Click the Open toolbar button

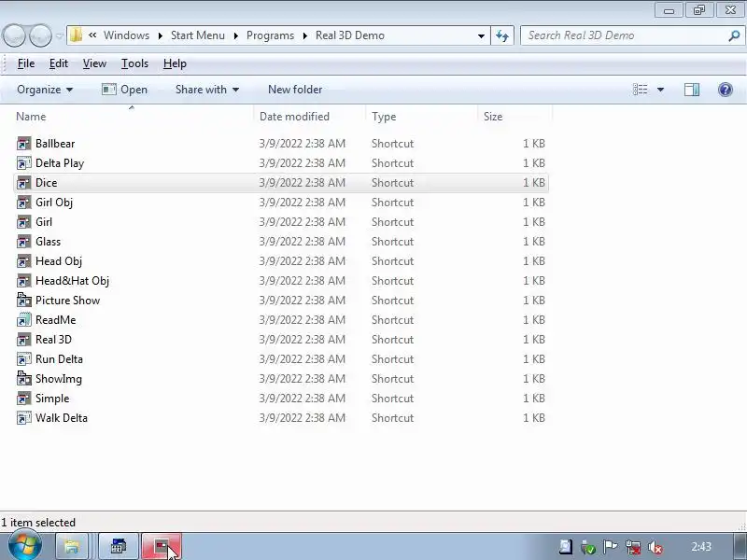pyautogui.click(x=125, y=90)
